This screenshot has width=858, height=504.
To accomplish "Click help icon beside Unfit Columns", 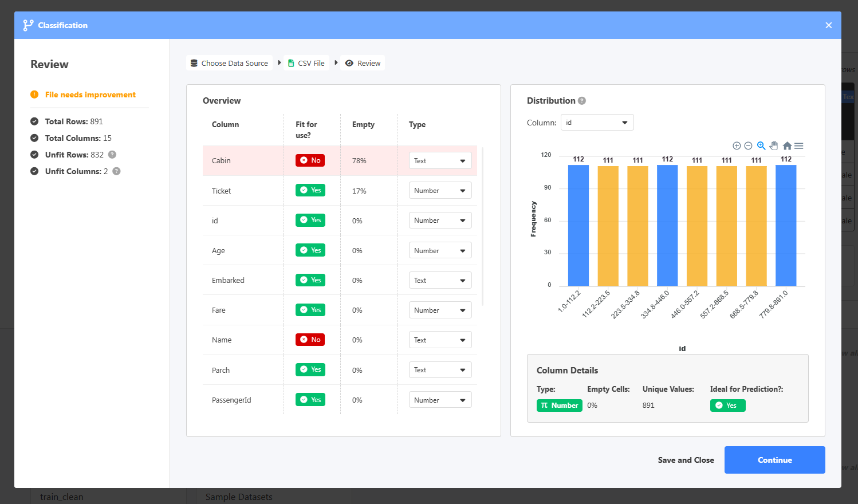I will coord(116,171).
